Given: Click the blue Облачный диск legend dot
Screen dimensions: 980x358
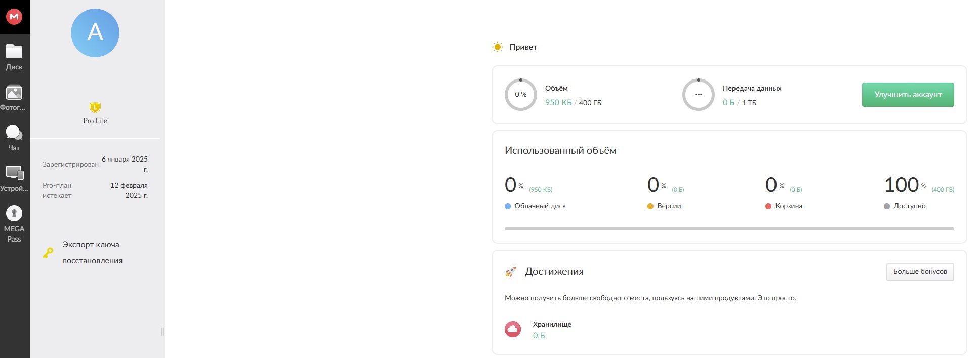Looking at the screenshot, I should [508, 206].
